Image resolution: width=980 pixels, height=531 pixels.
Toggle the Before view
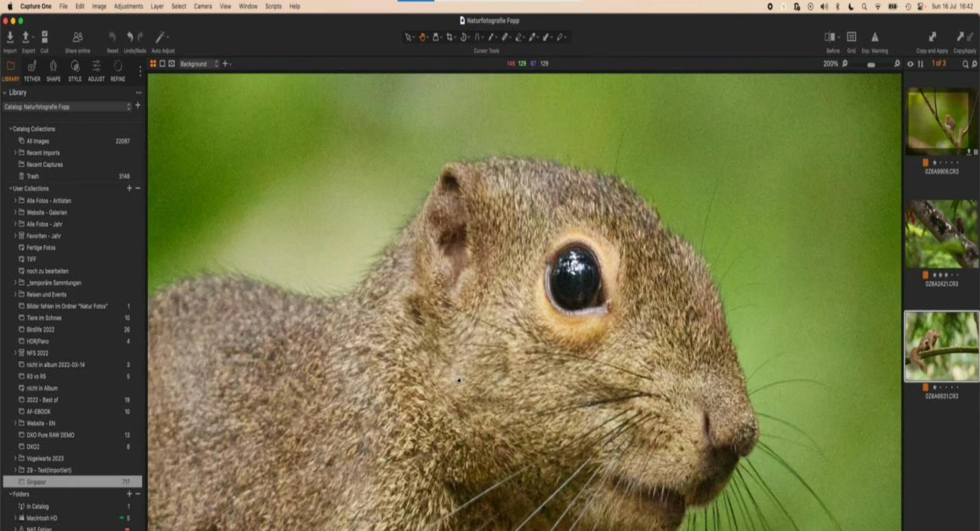tap(829, 37)
